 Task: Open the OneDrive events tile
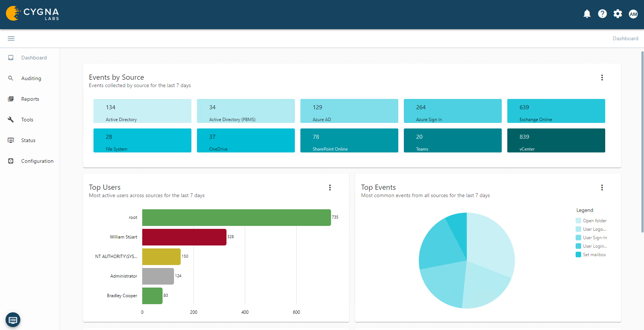pyautogui.click(x=246, y=140)
